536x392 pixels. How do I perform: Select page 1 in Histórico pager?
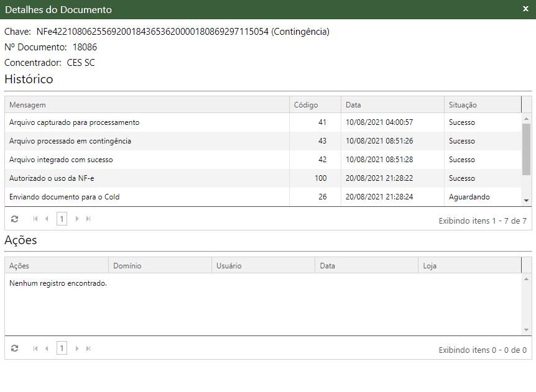62,219
